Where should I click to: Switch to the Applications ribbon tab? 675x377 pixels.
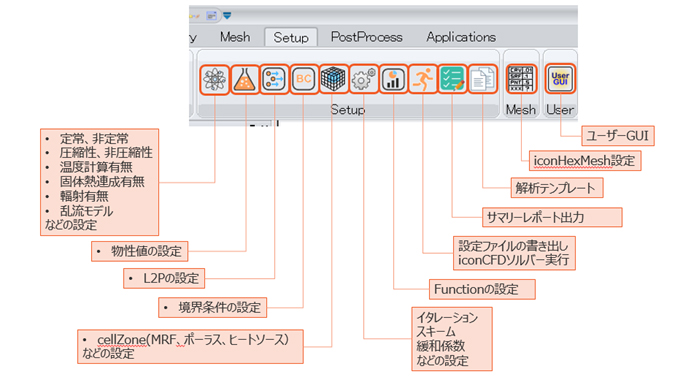(461, 37)
